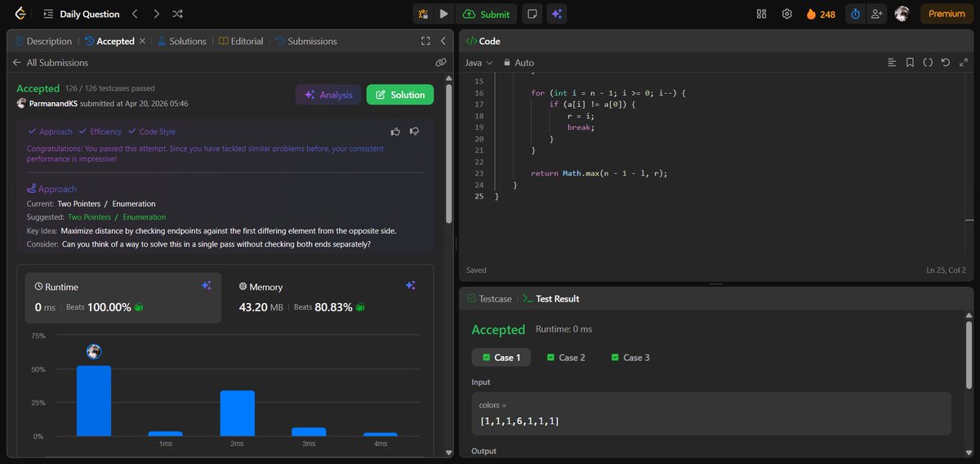This screenshot has width=980, height=464.
Task: Show Case 3 result
Action: point(630,357)
